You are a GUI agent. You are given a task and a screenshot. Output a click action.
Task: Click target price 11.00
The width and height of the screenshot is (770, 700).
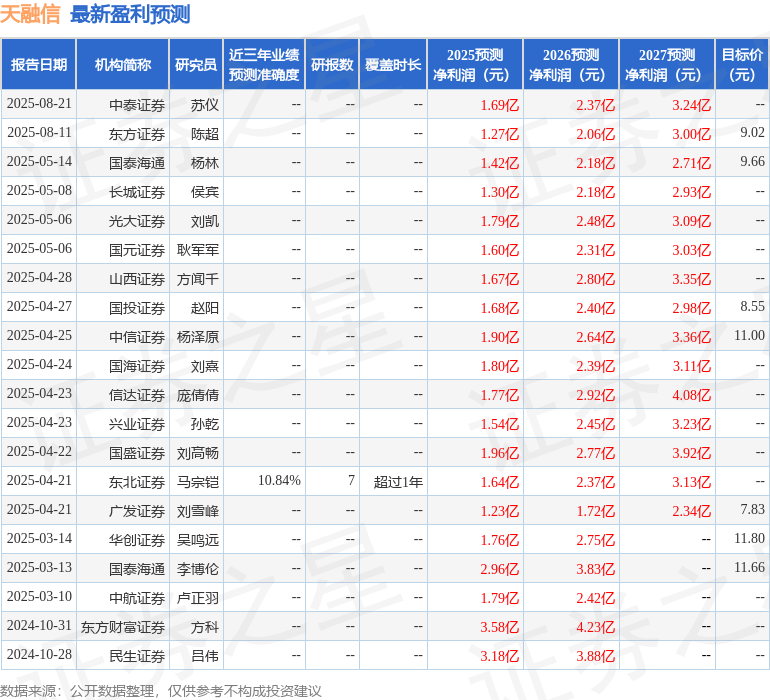pos(749,336)
